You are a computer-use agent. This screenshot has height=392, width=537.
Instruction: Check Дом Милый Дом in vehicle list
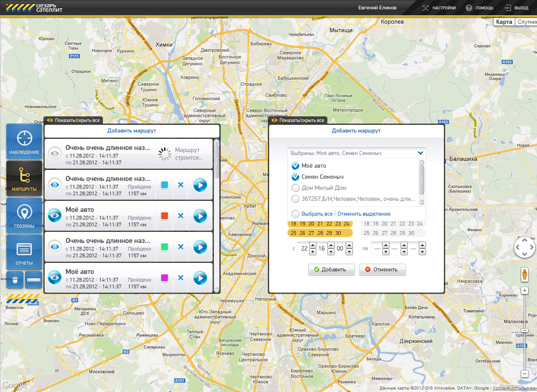[295, 188]
